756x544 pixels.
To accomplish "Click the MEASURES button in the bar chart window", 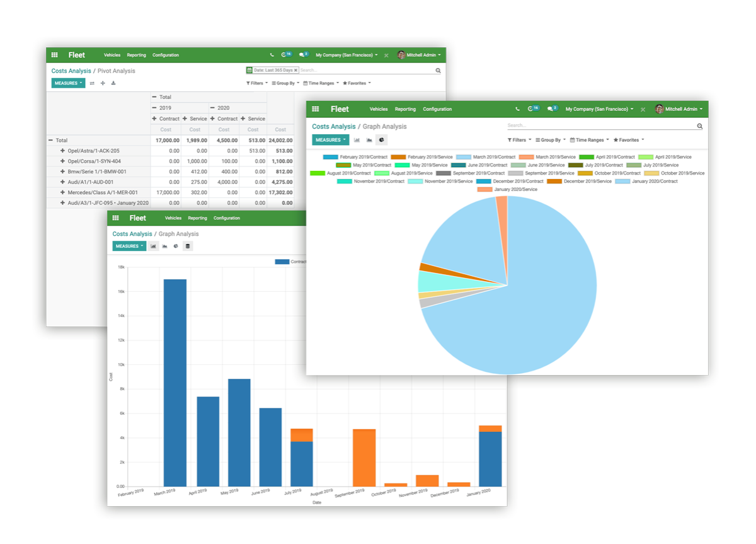I will (129, 246).
